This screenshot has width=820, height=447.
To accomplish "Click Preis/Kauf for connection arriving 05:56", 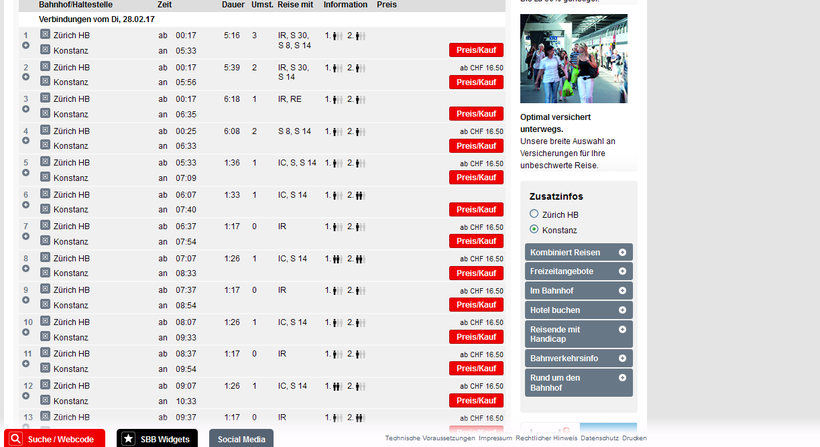I will 476,82.
